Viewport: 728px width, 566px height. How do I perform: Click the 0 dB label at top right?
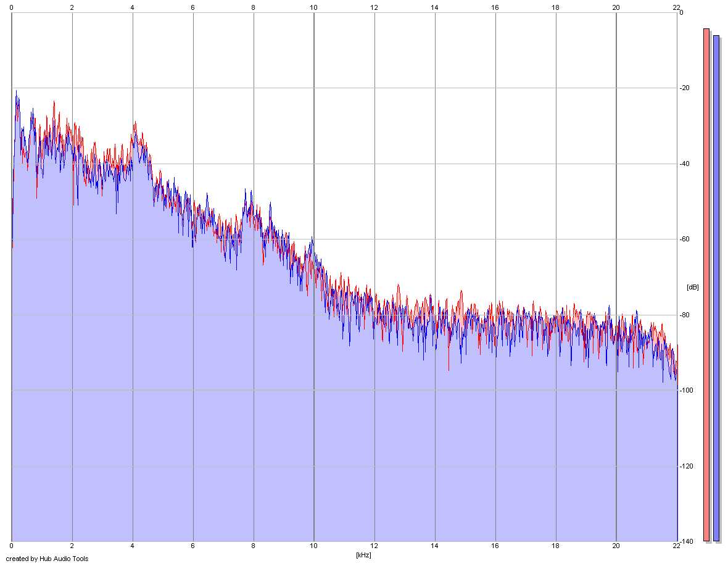point(681,12)
